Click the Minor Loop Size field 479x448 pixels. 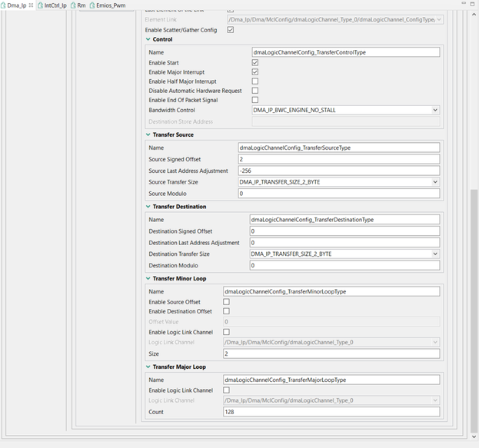331,353
